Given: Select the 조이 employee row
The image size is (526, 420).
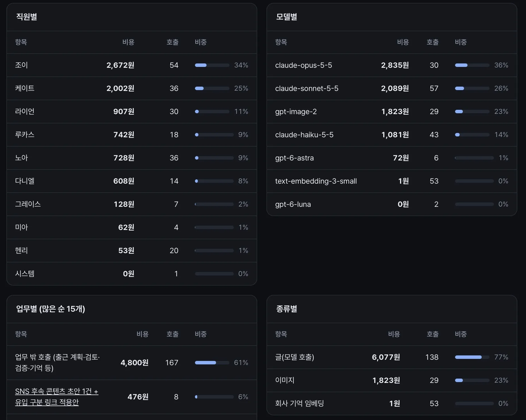Looking at the screenshot, I should (x=132, y=65).
